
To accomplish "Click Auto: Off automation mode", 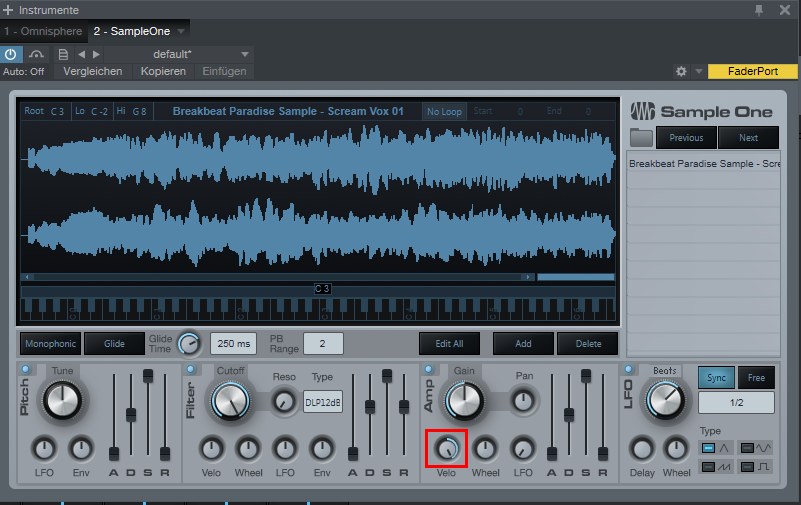I will point(23,71).
